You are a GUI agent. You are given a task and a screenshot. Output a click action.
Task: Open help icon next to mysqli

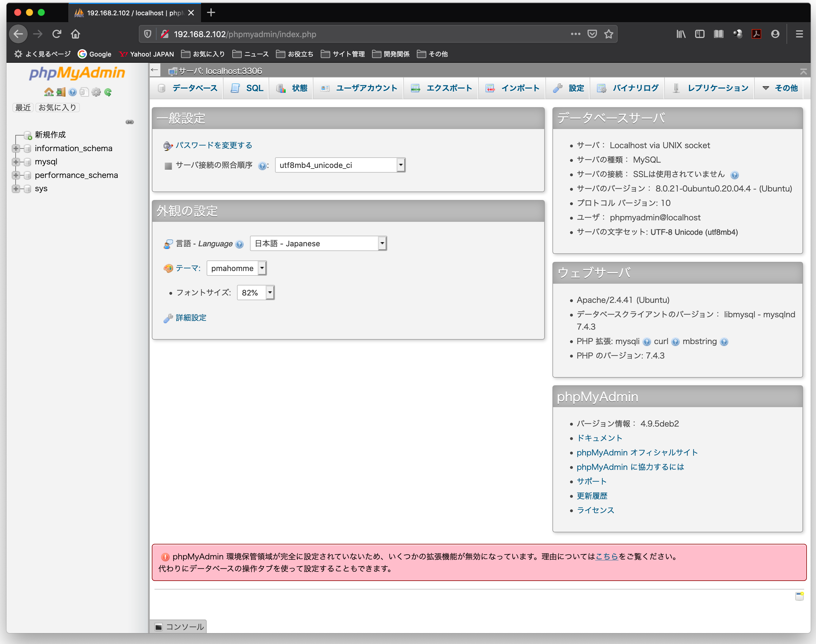point(646,342)
